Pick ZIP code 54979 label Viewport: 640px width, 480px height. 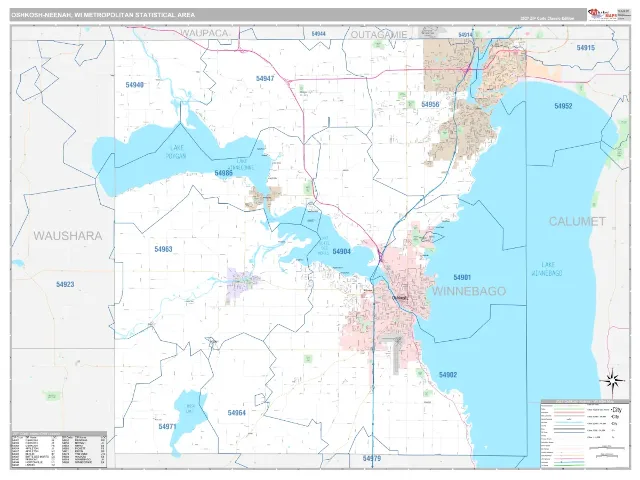(x=372, y=458)
